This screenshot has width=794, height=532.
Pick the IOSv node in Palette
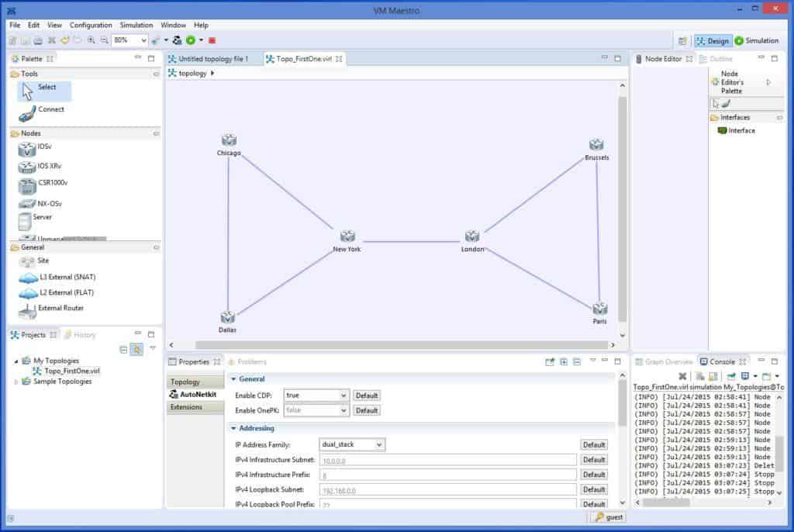click(x=26, y=149)
